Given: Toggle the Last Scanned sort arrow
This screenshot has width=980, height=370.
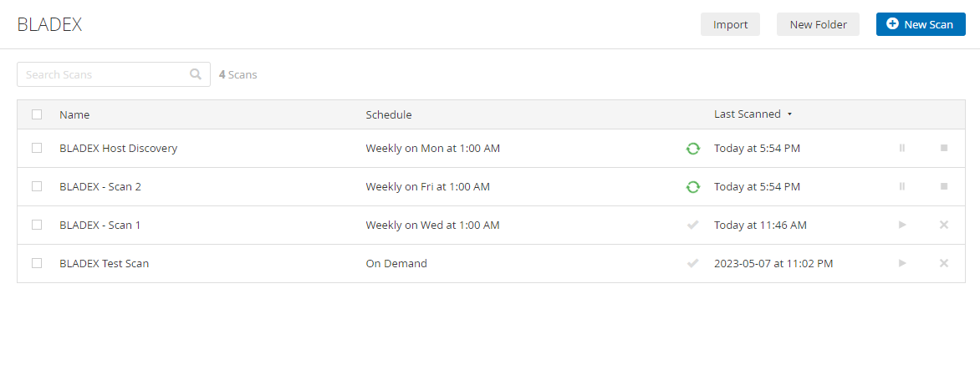Looking at the screenshot, I should pos(789,114).
